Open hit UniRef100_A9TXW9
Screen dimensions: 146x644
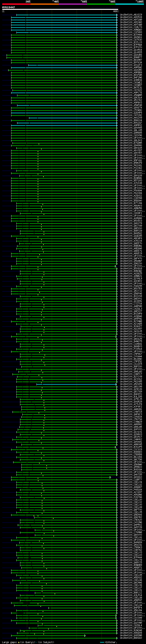click(x=131, y=25)
